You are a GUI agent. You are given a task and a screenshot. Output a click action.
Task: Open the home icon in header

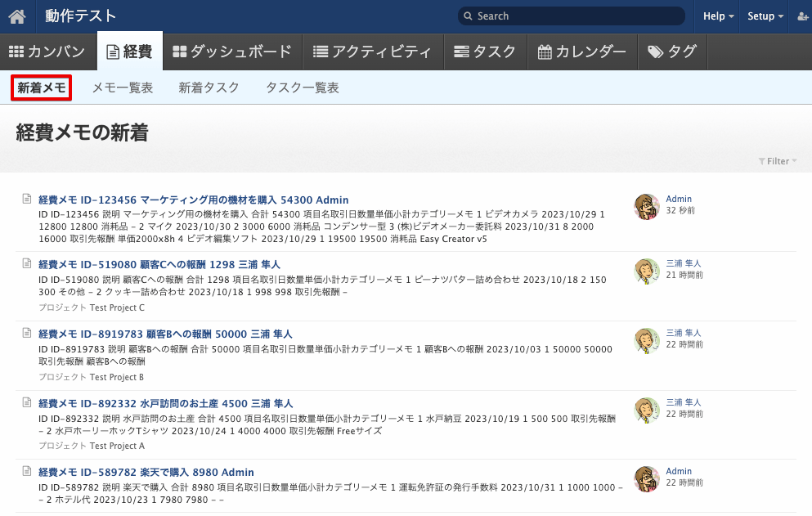click(17, 16)
